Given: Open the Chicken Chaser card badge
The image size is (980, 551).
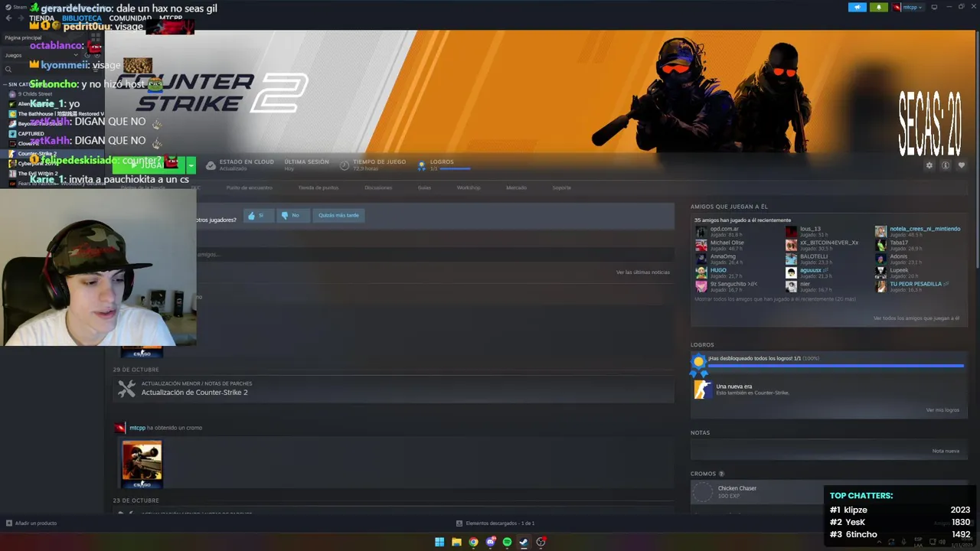Looking at the screenshot, I should tap(702, 492).
